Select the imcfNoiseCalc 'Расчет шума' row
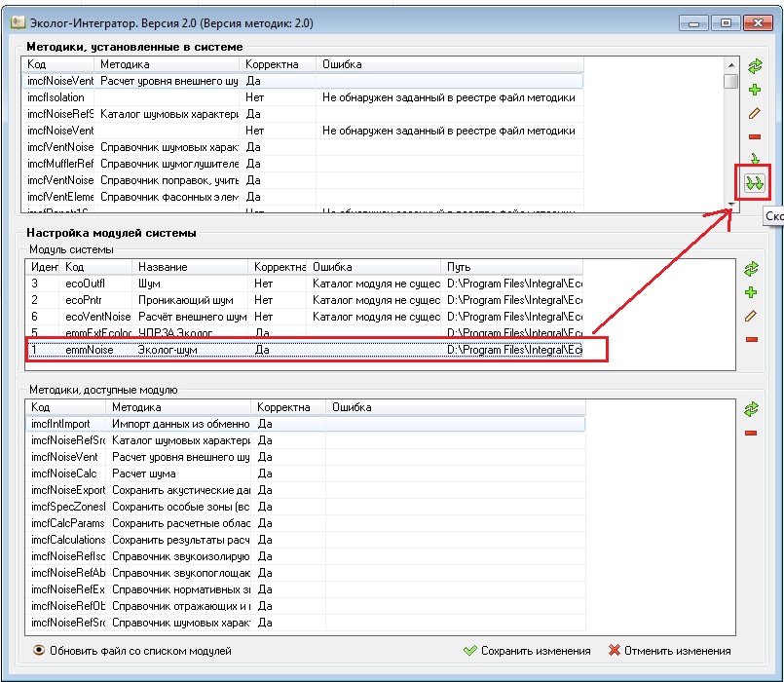This screenshot has height=682, width=784. pyautogui.click(x=146, y=474)
